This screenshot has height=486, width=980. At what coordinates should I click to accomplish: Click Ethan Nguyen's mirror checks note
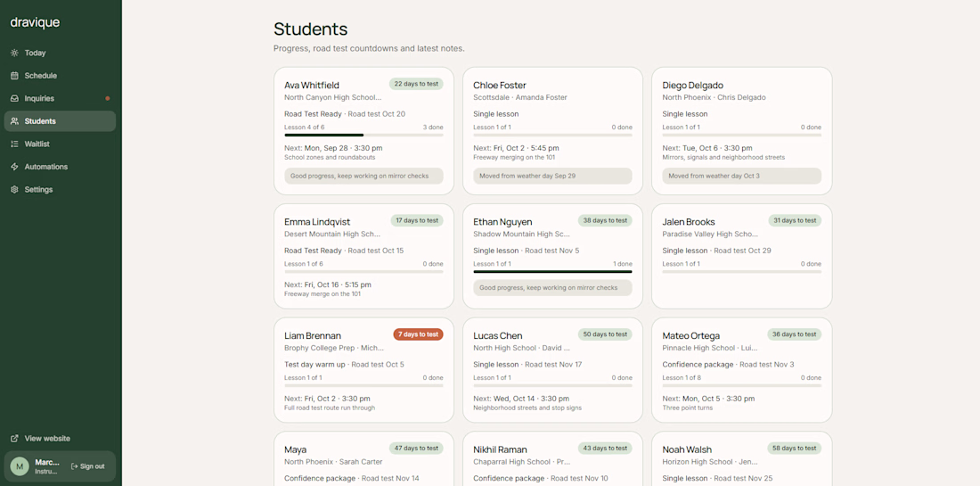(x=552, y=288)
